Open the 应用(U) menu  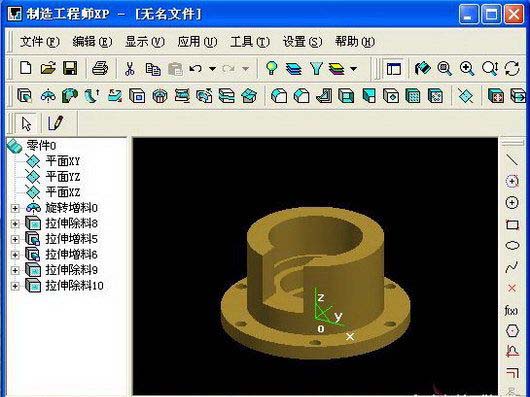[197, 42]
